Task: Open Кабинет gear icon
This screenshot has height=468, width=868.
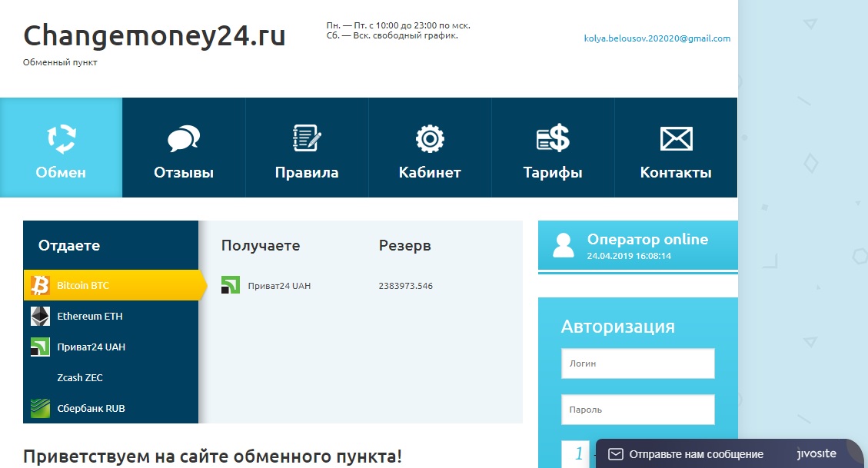Action: 430,139
